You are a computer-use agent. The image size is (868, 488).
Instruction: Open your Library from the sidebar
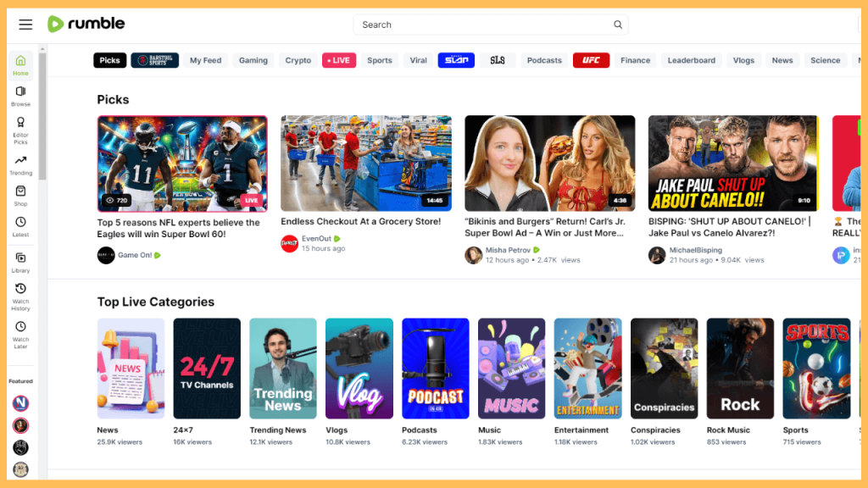(x=20, y=261)
